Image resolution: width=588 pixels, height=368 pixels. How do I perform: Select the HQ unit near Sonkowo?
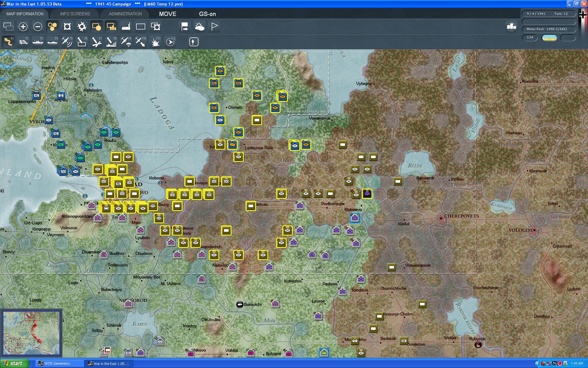coord(404,341)
